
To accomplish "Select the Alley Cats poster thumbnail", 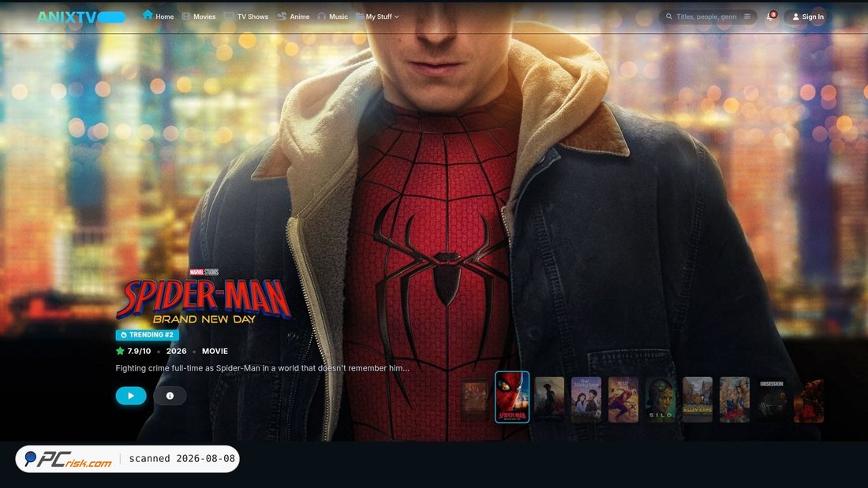I will click(x=698, y=400).
